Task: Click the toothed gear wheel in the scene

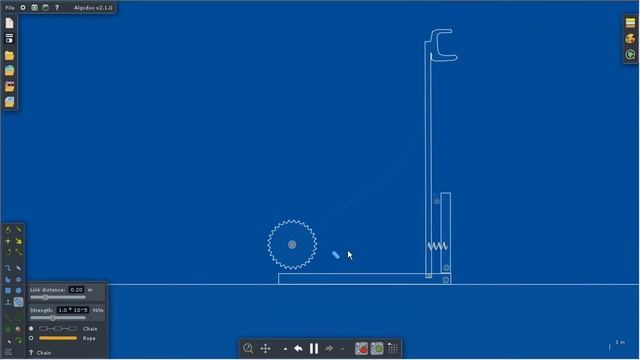Action: tap(292, 244)
